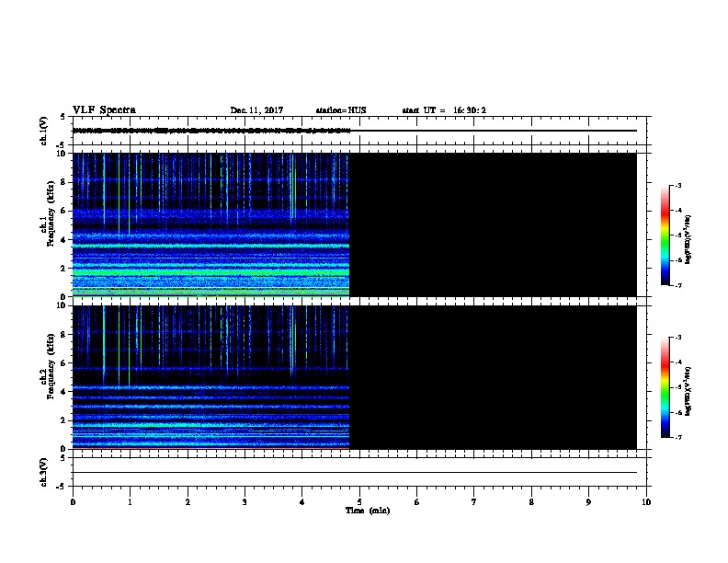This screenshot has height=563, width=728.
Task: Click the empty black region of ch.2 spectrogram
Action: click(x=493, y=377)
